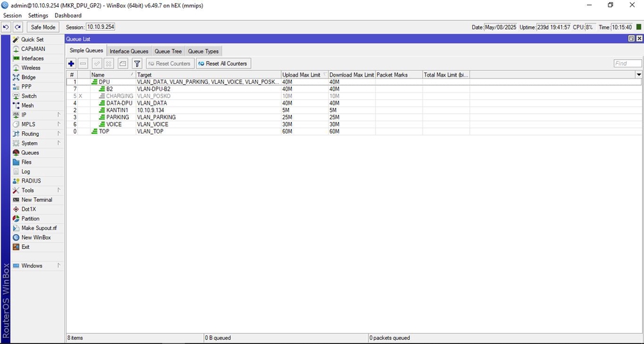
Task: Select the DPU queue row
Action: click(x=354, y=82)
